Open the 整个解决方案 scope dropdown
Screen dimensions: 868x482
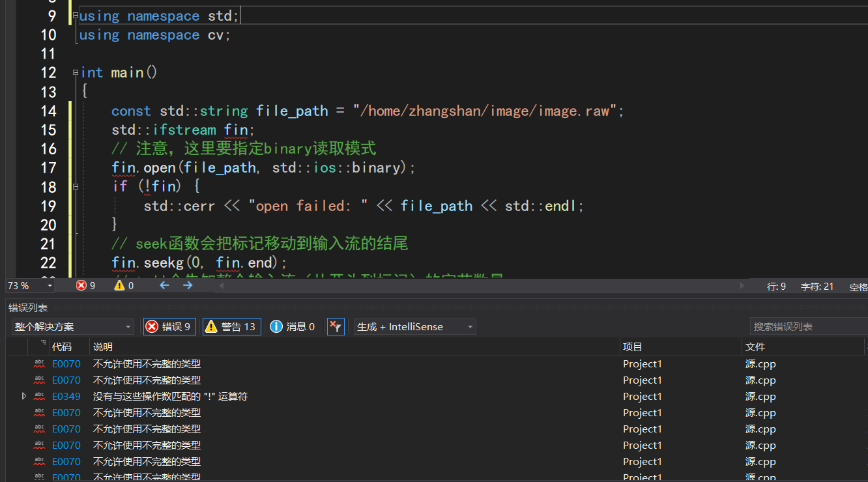(x=72, y=327)
